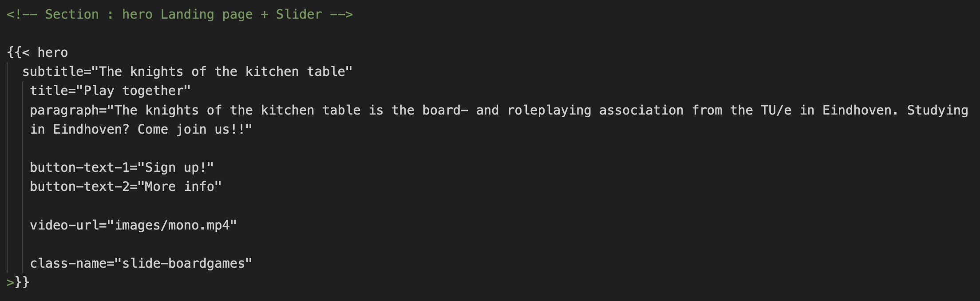The image size is (980, 301).
Task: Click the HTML comment opening marker
Action: coord(21,15)
